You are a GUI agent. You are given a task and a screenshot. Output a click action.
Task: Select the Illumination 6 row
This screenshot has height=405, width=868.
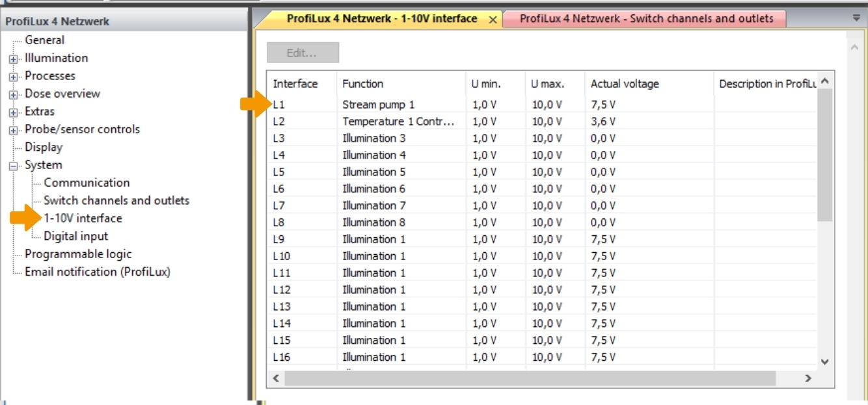coord(542,189)
